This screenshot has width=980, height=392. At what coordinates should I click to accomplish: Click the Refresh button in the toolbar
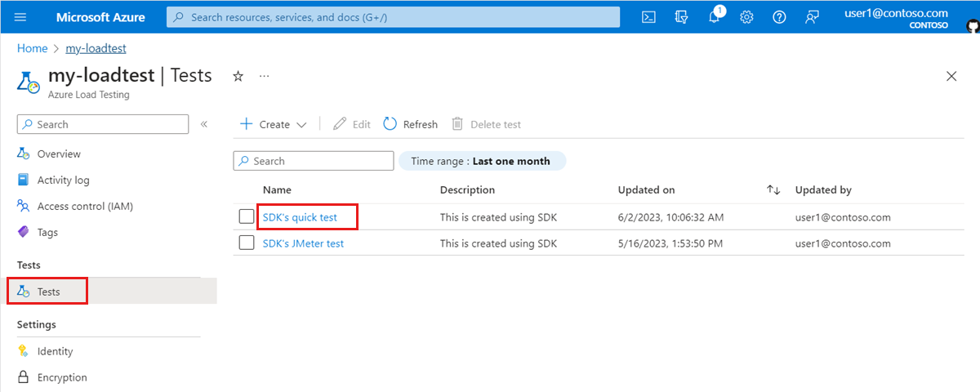coord(410,124)
